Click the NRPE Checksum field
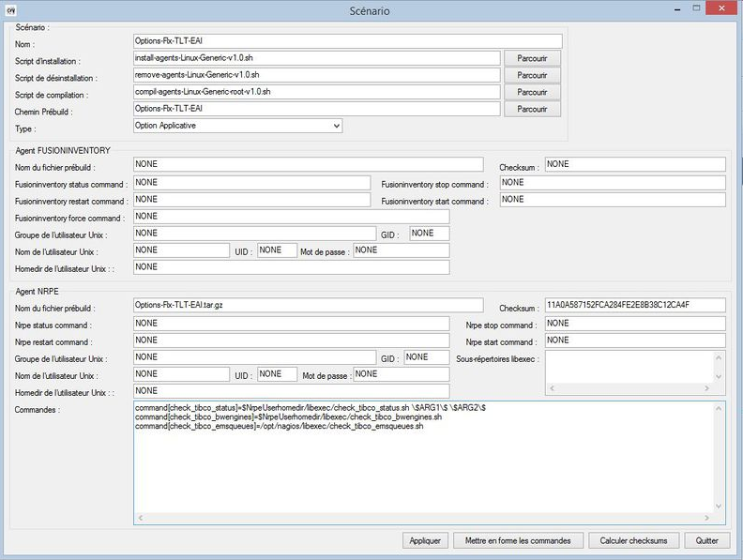743x560 pixels. tap(634, 305)
